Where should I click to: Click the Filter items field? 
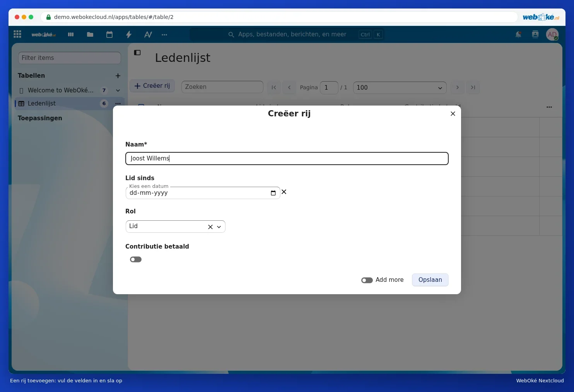click(70, 58)
